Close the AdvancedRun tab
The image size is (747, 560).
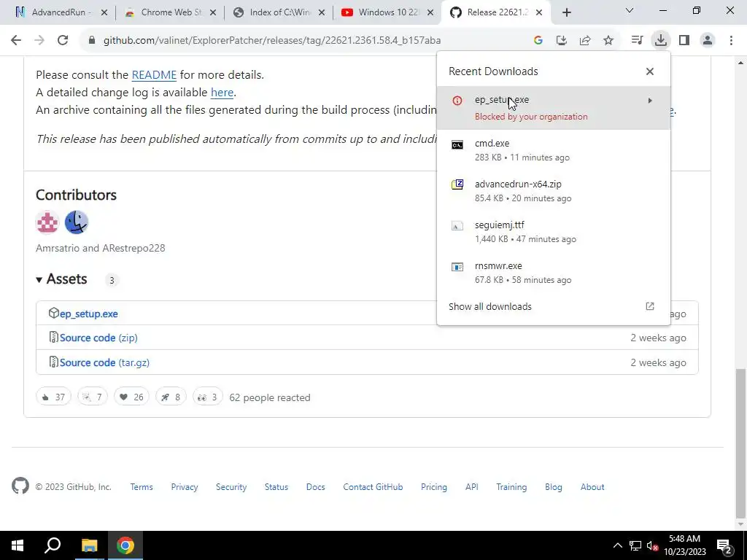tap(104, 12)
